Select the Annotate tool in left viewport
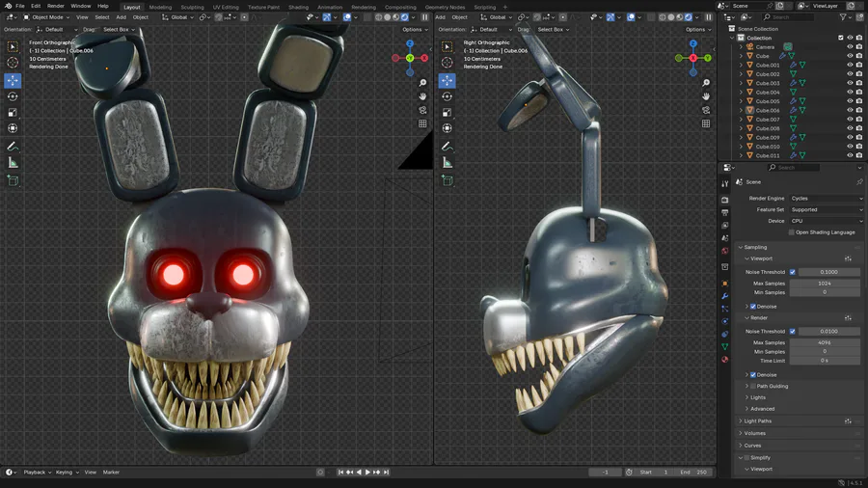 [14, 146]
